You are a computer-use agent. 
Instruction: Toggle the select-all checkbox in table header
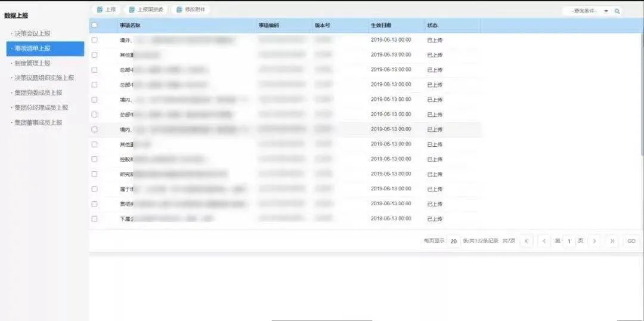click(94, 25)
